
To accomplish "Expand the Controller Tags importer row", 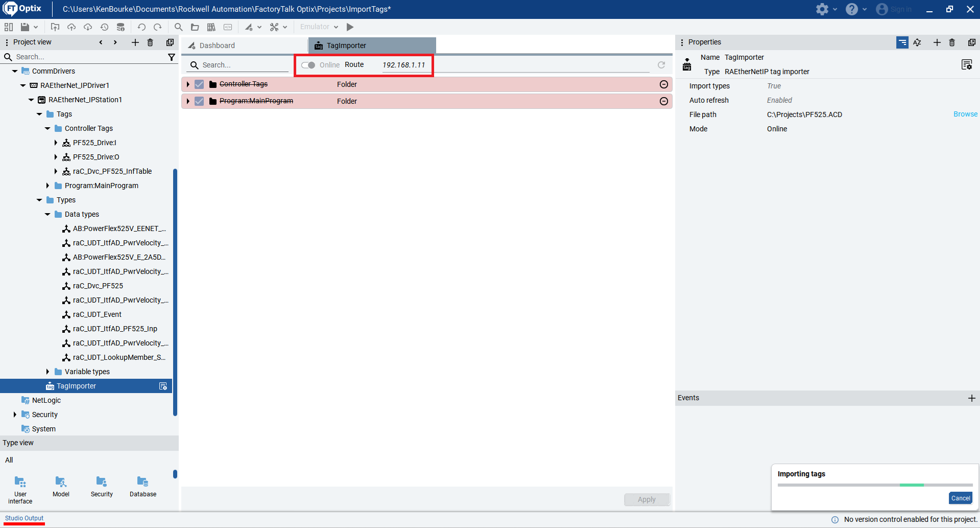I will click(x=188, y=84).
